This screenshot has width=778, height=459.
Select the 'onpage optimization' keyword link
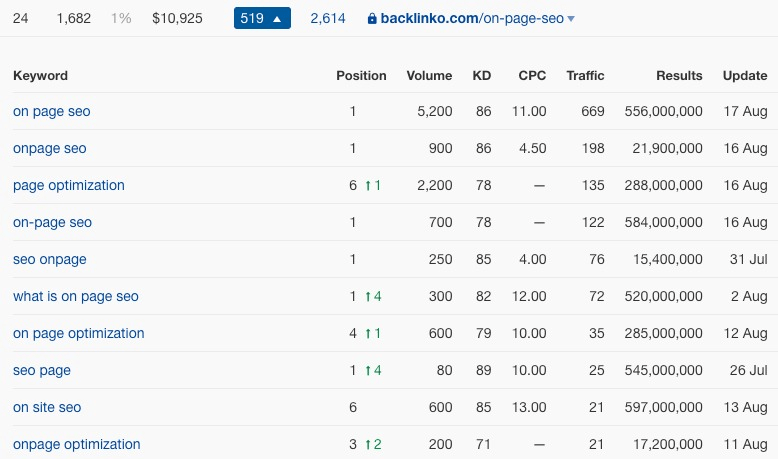pos(76,444)
